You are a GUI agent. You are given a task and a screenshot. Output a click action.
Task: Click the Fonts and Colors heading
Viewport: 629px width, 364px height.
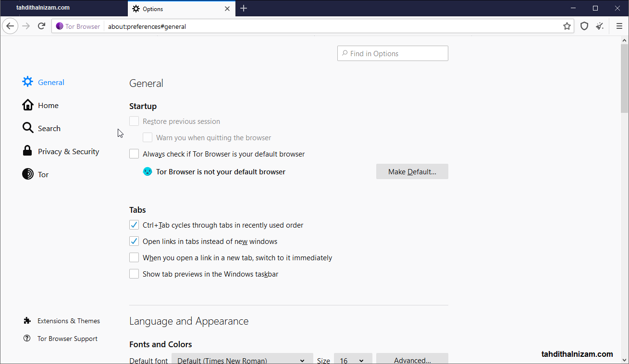160,344
